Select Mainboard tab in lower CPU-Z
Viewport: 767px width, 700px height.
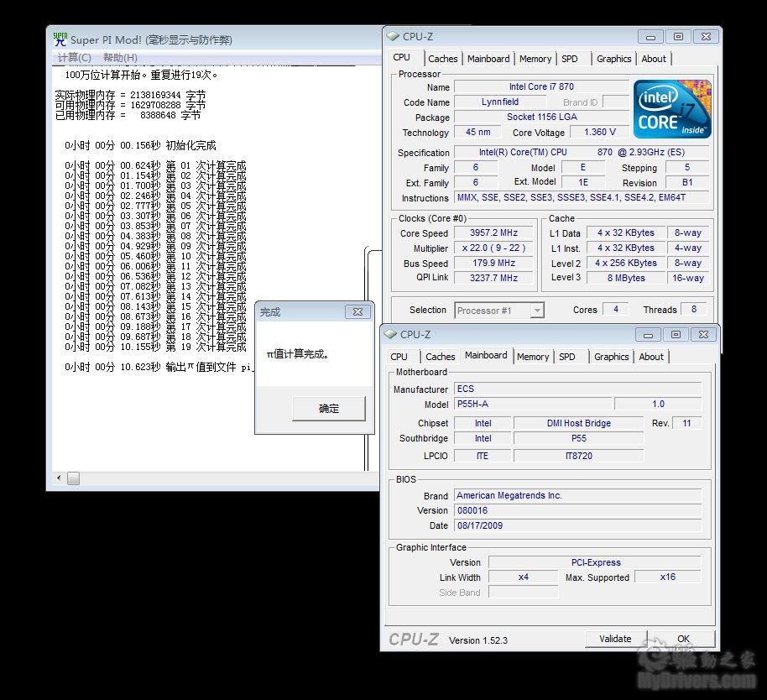[486, 355]
